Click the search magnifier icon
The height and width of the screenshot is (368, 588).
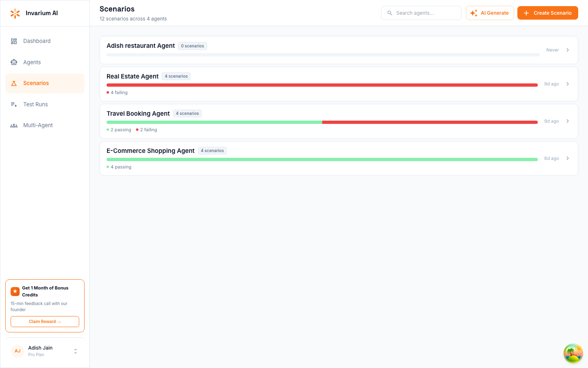point(389,13)
